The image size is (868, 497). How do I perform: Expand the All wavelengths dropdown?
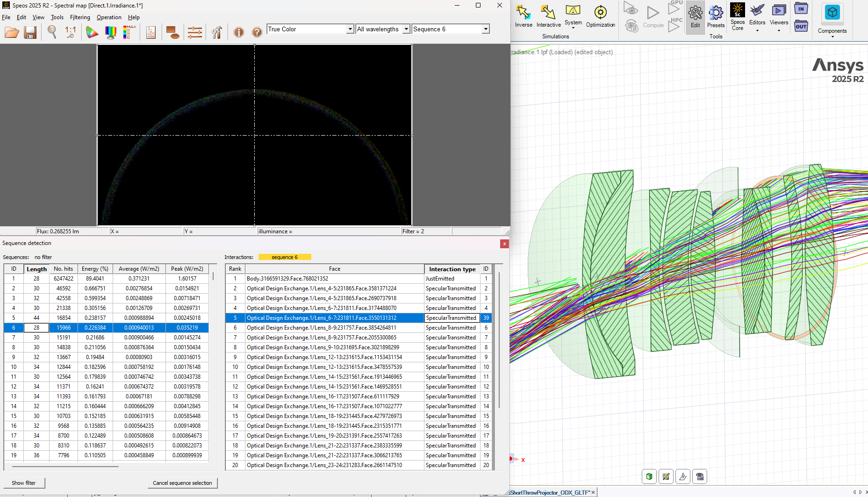click(406, 29)
